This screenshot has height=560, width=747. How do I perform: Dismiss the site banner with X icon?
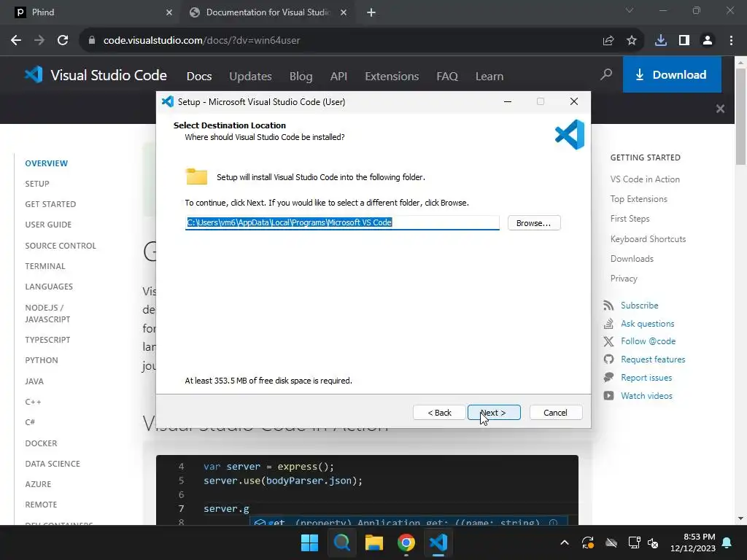[720, 109]
